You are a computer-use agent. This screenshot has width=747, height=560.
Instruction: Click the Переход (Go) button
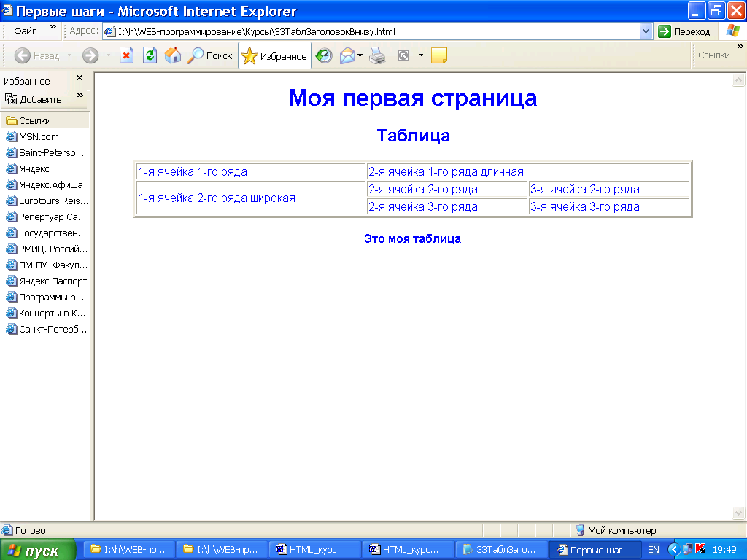pyautogui.click(x=684, y=32)
